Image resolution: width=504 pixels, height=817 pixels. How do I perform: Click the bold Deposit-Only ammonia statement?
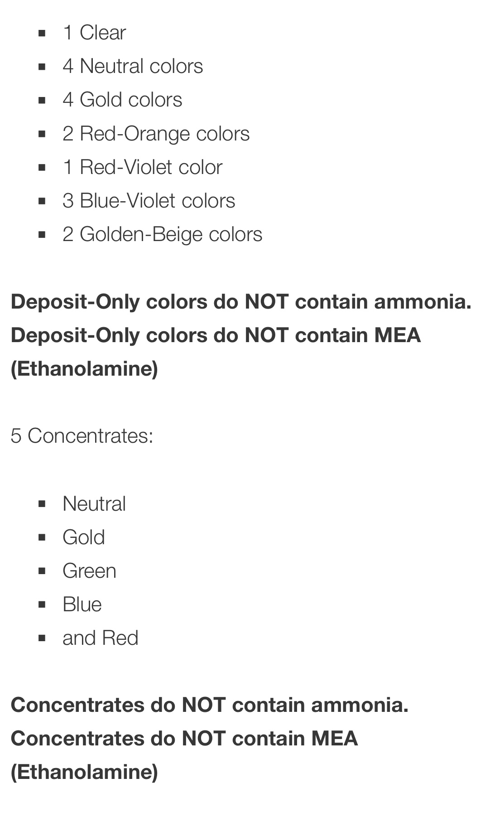(241, 302)
